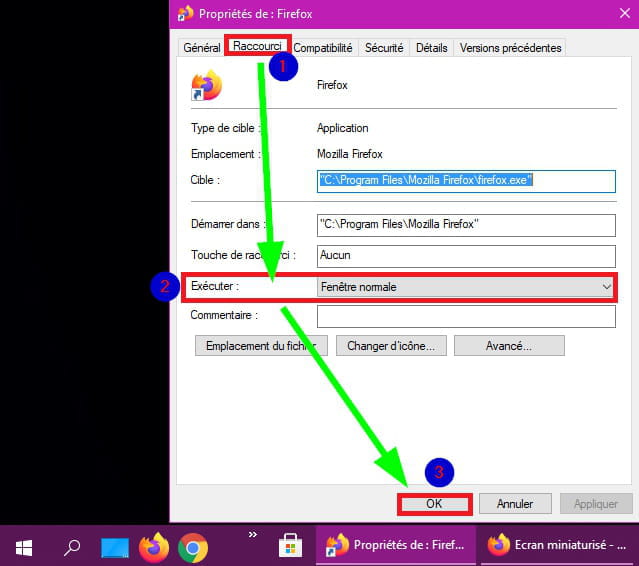Show hidden taskbar toolbar items chevron
The width and height of the screenshot is (639, 566).
(253, 534)
